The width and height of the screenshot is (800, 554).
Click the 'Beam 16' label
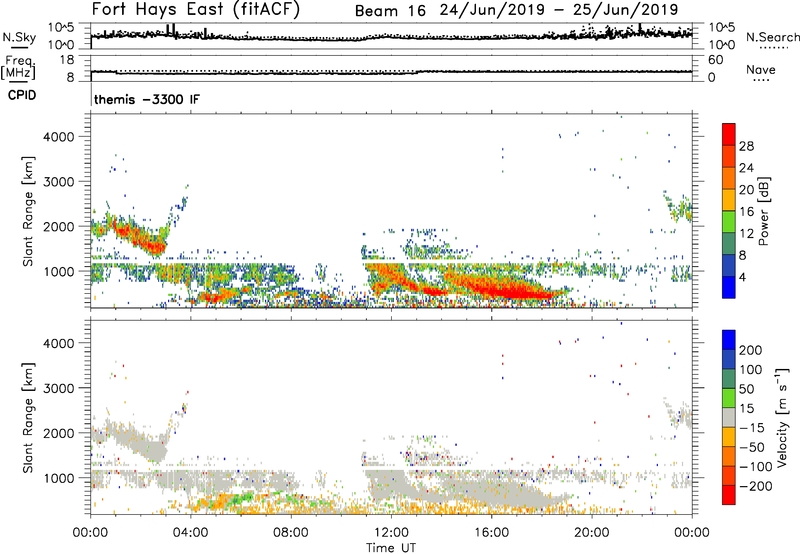390,11
